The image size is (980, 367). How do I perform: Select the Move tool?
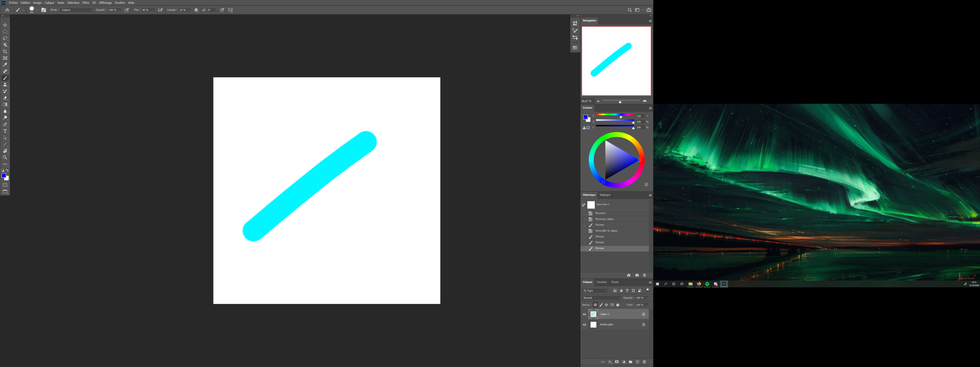click(x=5, y=25)
